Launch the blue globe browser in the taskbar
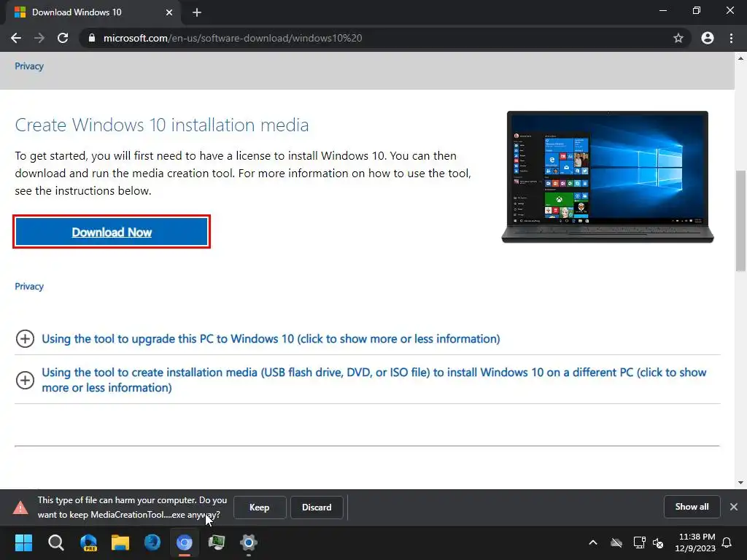The width and height of the screenshot is (747, 560). click(x=152, y=542)
